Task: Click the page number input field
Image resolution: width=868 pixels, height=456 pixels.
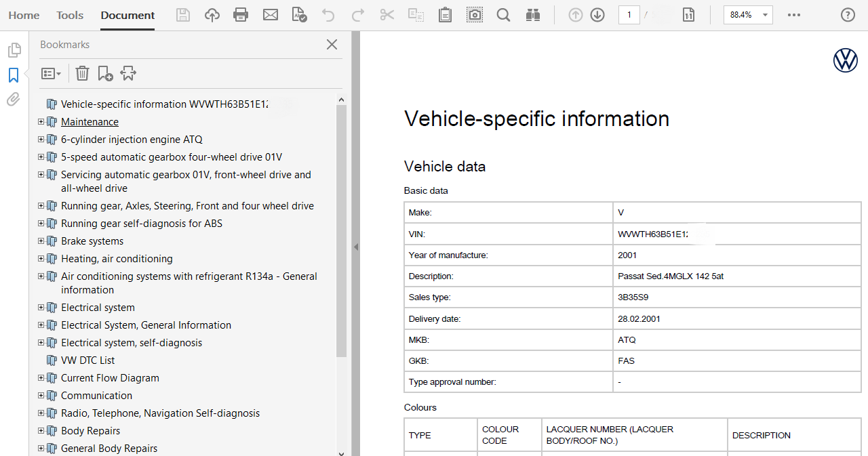Action: (x=629, y=15)
